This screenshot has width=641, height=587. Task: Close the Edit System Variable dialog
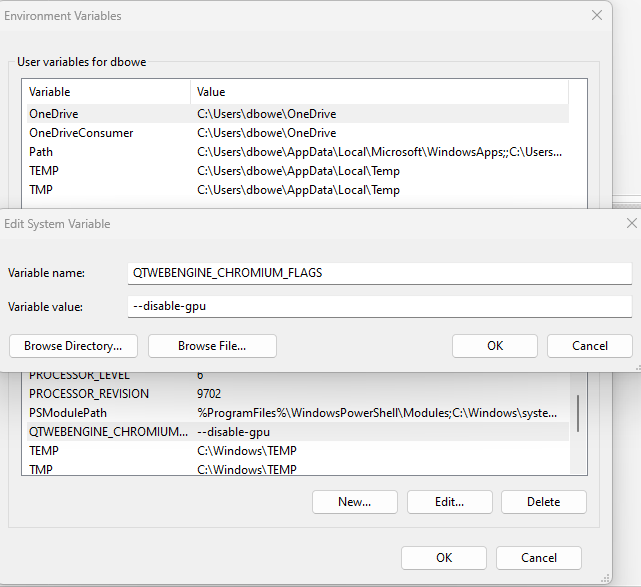630,224
